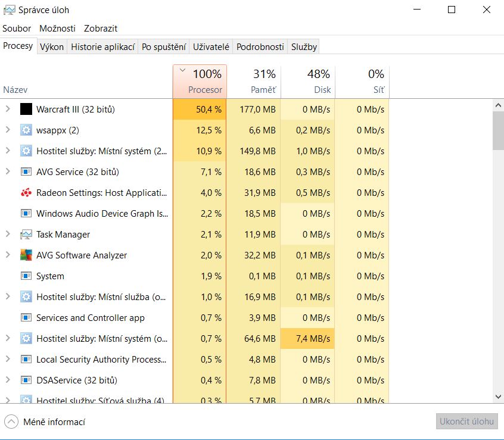Switch to the Historie aplikací tab

coord(103,47)
